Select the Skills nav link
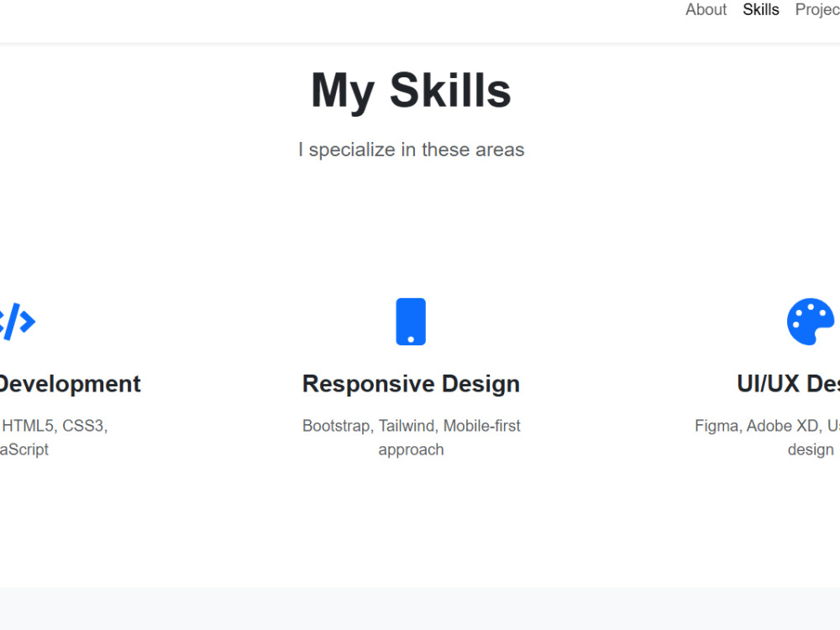The height and width of the screenshot is (630, 840). [x=761, y=9]
